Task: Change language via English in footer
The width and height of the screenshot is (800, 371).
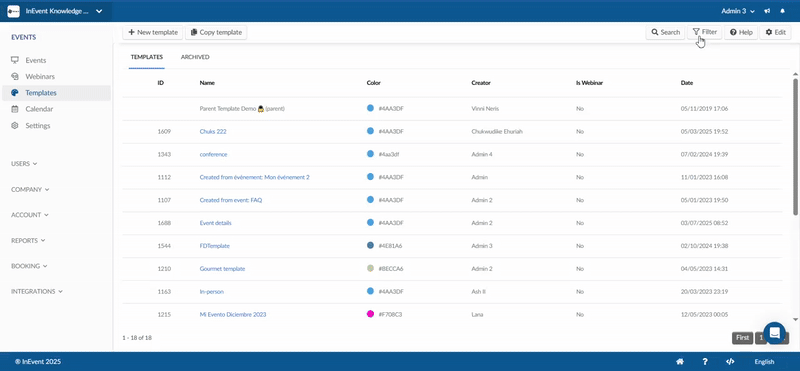Action: coord(764,362)
